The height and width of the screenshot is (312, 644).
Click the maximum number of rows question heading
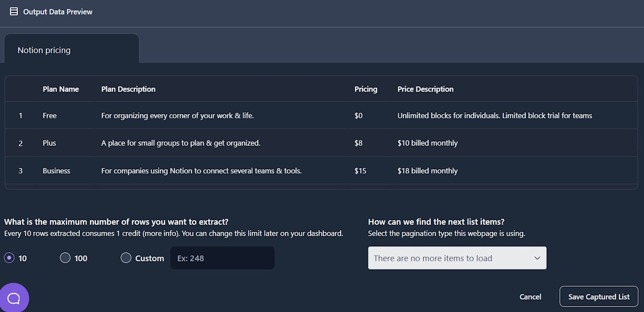116,222
